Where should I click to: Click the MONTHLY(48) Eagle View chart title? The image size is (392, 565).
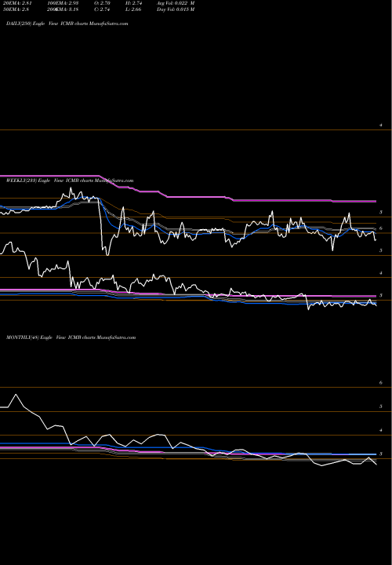(x=71, y=337)
